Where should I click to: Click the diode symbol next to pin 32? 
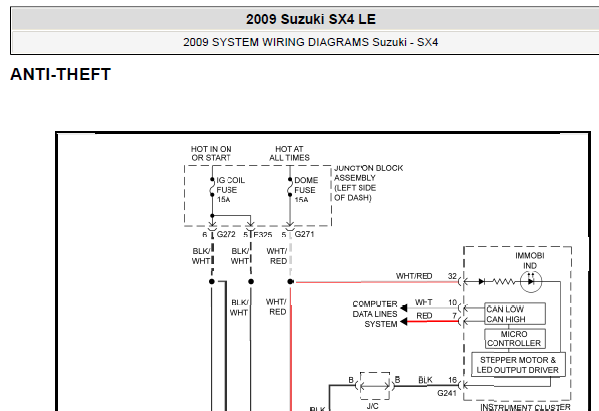coord(482,282)
